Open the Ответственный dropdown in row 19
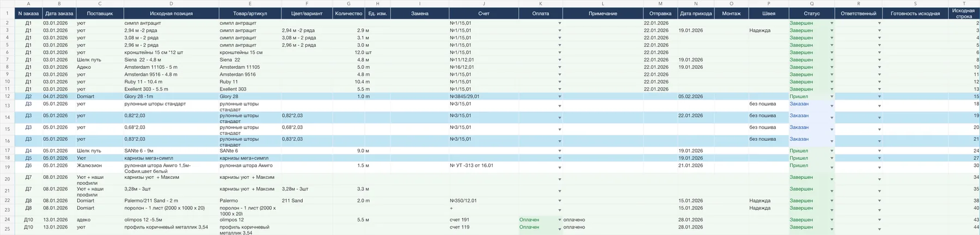 (x=879, y=167)
